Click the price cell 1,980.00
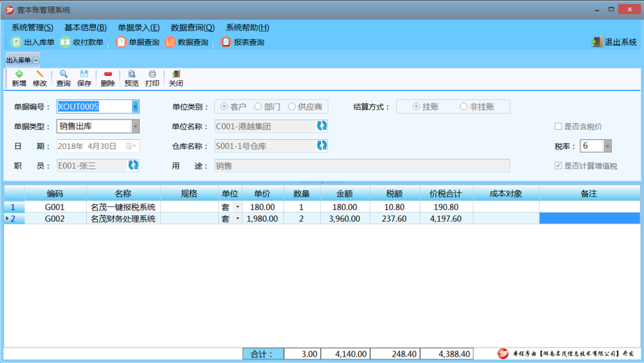The width and height of the screenshot is (644, 363). pos(263,219)
